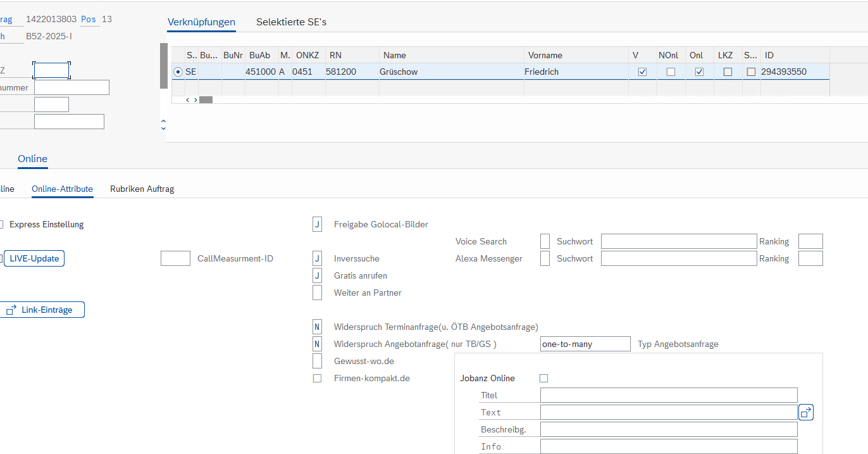Open the Text field's editor icon
This screenshot has height=454, width=868.
806,412
